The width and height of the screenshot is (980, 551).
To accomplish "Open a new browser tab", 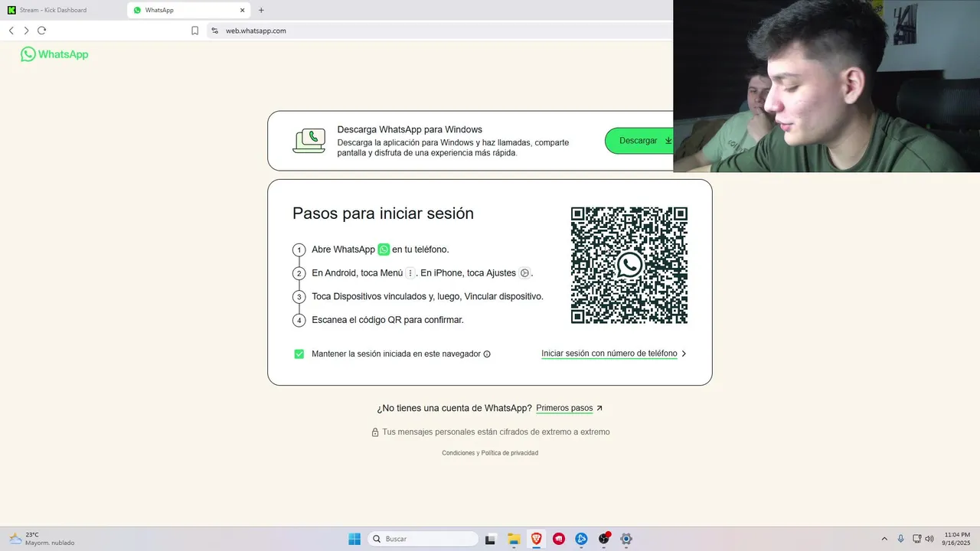I will pos(261,10).
